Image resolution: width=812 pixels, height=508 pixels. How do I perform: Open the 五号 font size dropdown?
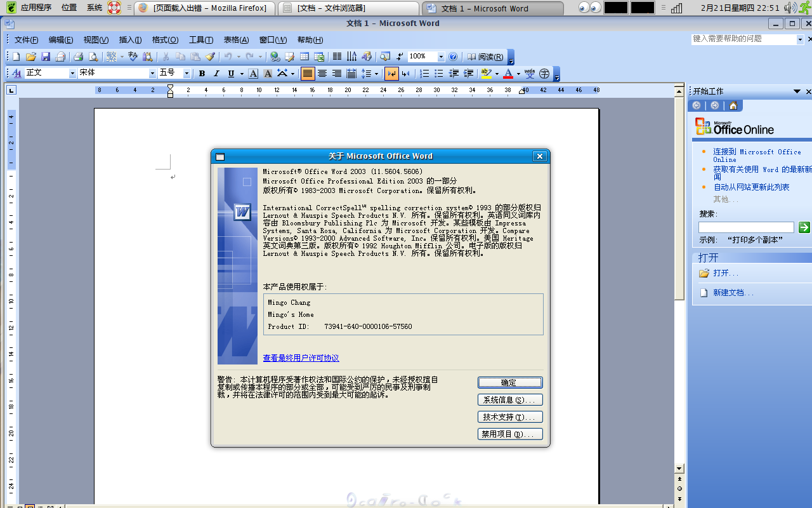pyautogui.click(x=187, y=74)
